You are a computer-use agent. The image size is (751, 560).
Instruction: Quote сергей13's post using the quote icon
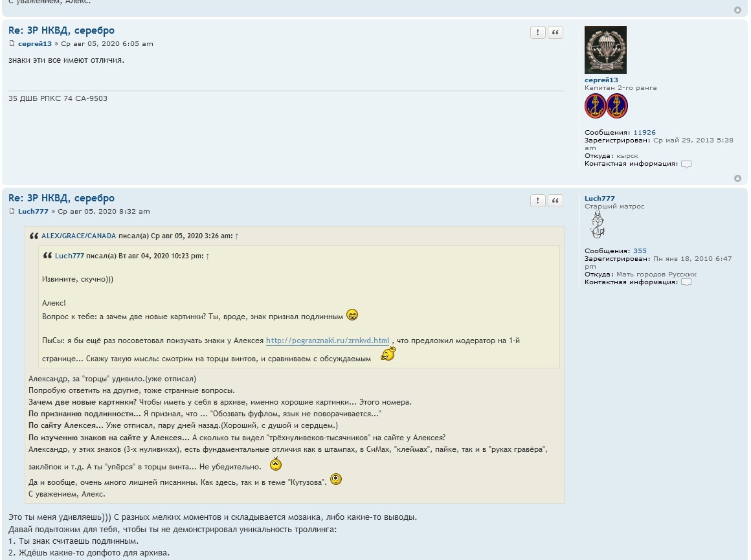[555, 33]
